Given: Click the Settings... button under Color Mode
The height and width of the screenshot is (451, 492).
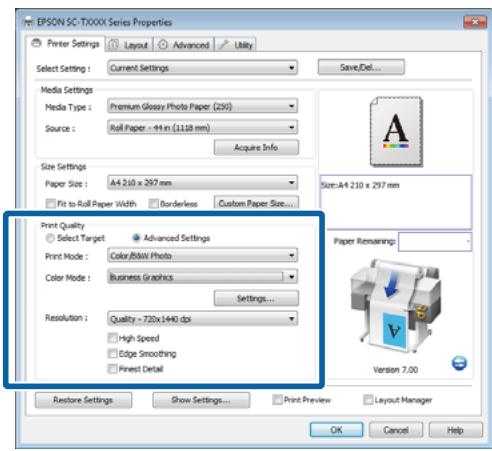Looking at the screenshot, I should [x=256, y=298].
